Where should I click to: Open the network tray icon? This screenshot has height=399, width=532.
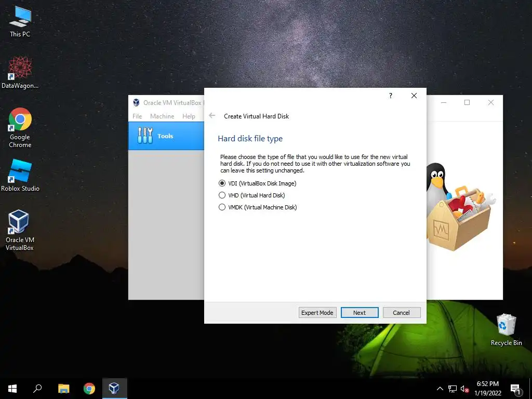pos(453,389)
